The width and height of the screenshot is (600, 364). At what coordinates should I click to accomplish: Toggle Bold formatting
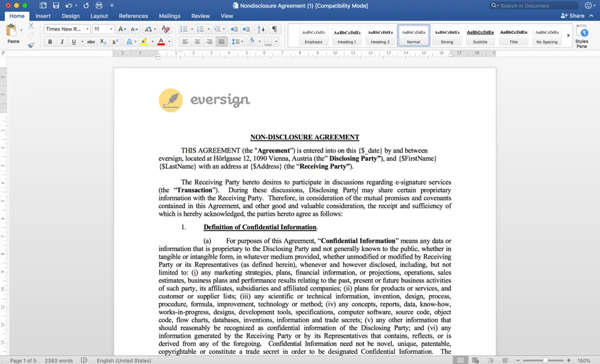coord(50,42)
